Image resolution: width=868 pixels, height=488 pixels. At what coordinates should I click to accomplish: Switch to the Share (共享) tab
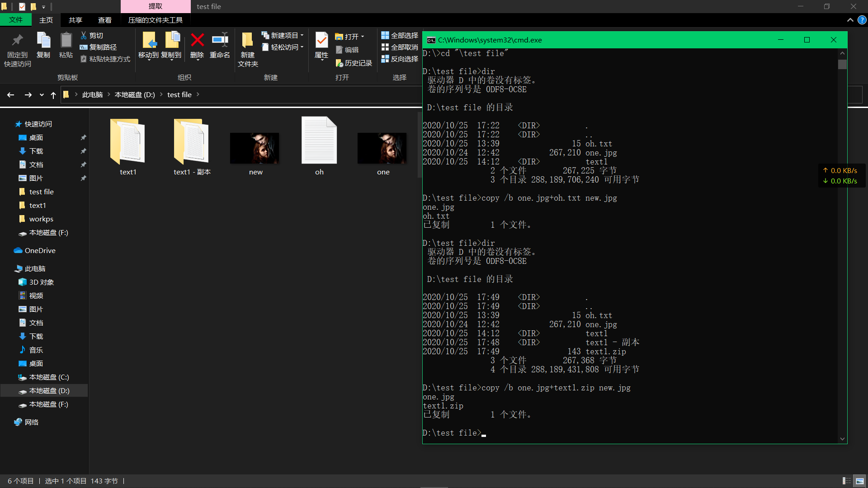pyautogui.click(x=75, y=20)
